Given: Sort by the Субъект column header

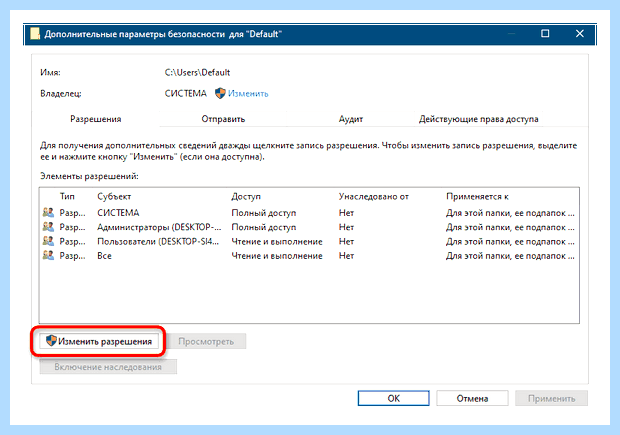Looking at the screenshot, I should point(114,197).
